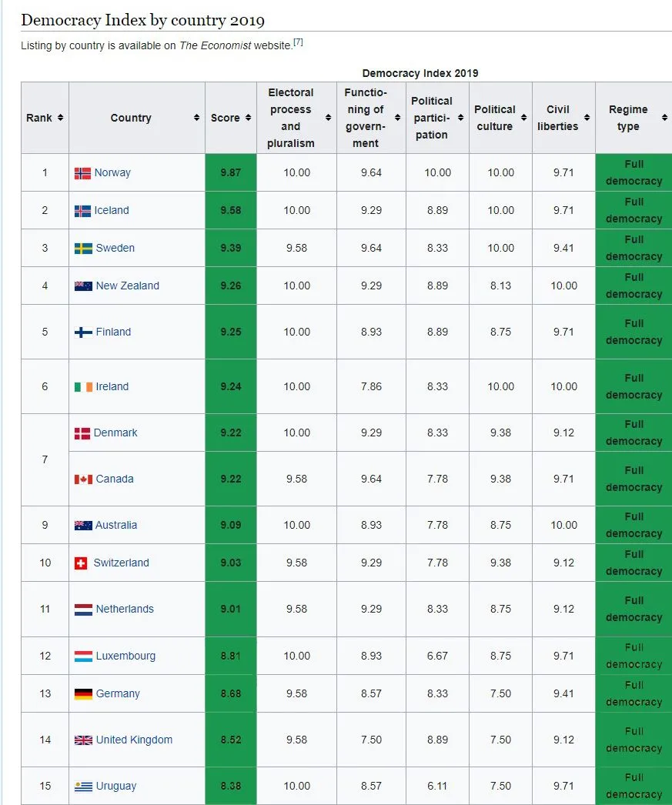672x805 pixels.
Task: Click the Uruguay flag icon
Action: coord(83,787)
